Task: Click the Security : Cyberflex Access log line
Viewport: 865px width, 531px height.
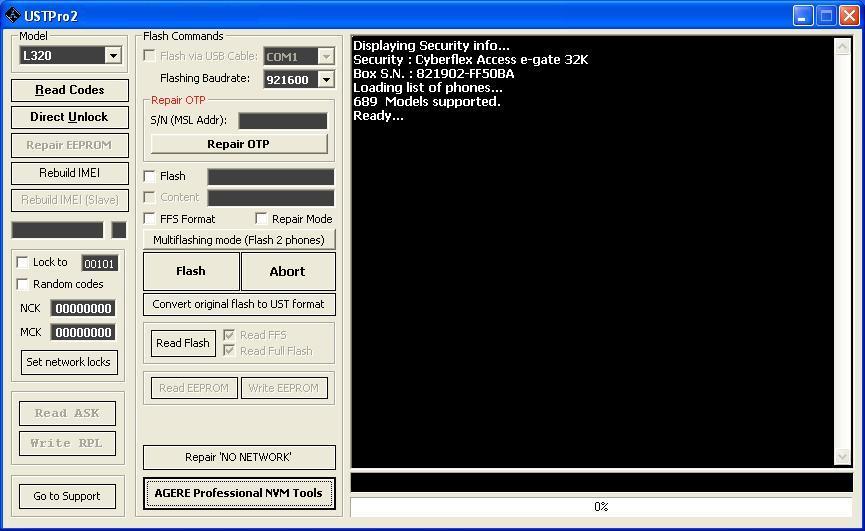Action: point(471,60)
